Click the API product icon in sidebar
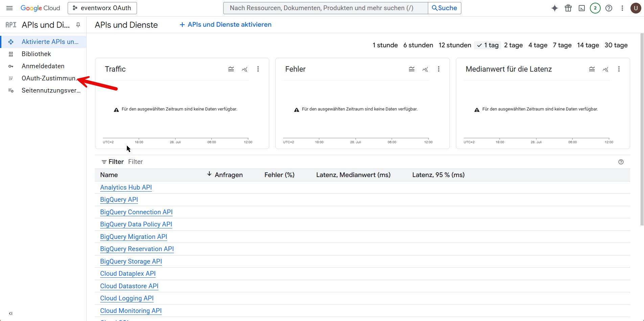Viewport: 644px width, 321px height. click(x=11, y=25)
